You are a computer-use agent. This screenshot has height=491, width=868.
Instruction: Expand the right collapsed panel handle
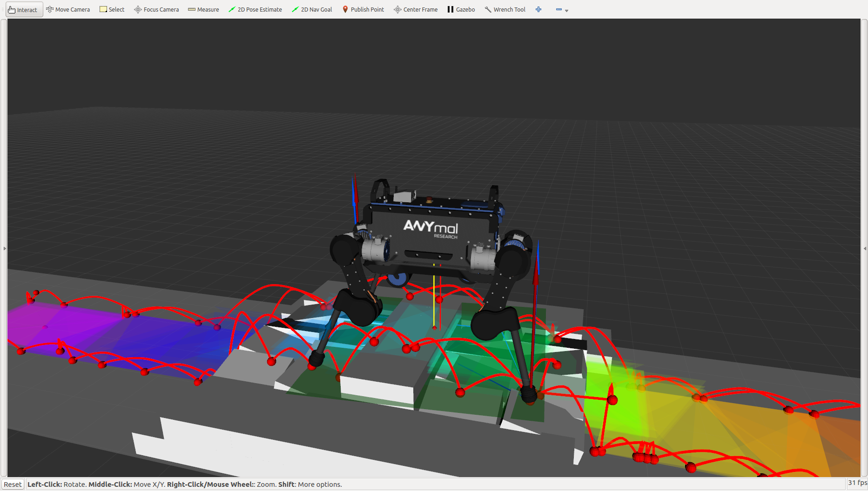point(865,248)
